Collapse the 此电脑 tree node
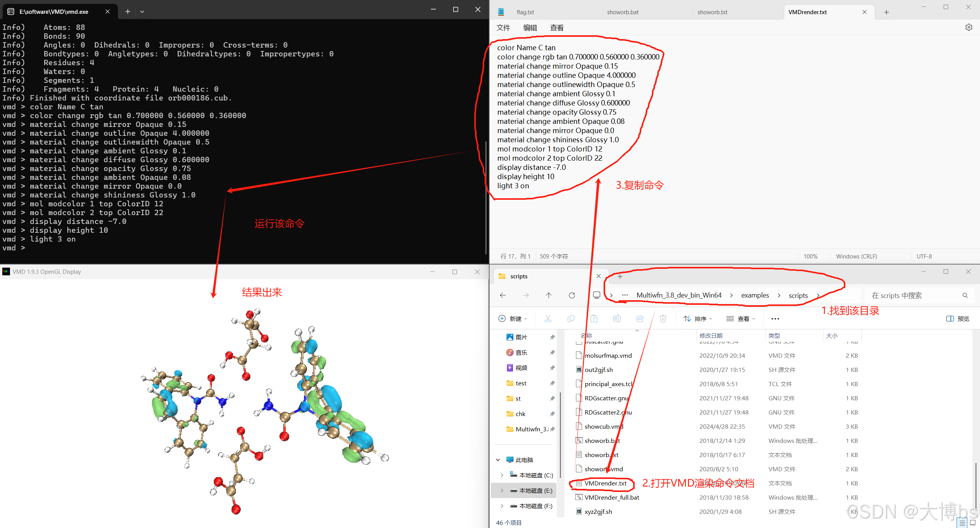Viewport: 980px width, 528px height. point(498,460)
